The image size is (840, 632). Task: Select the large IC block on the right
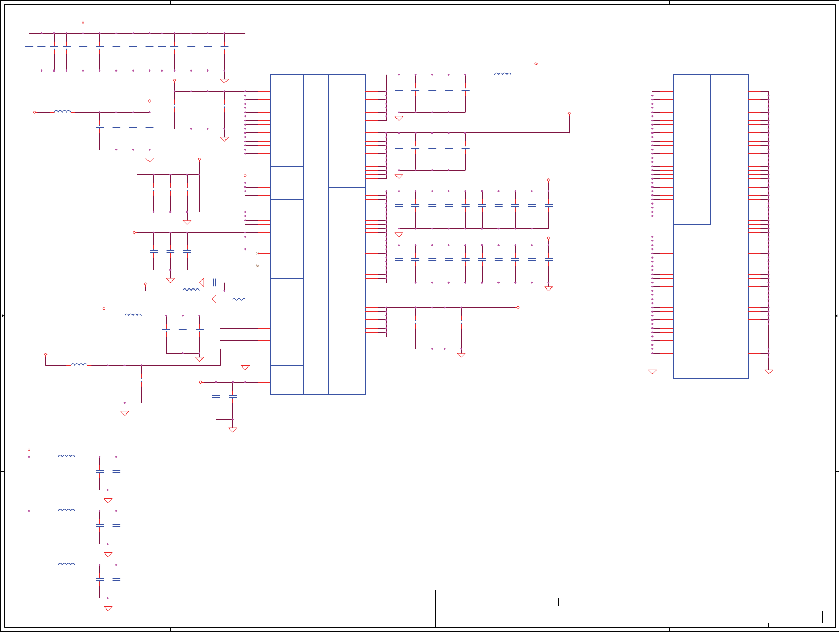pyautogui.click(x=711, y=227)
